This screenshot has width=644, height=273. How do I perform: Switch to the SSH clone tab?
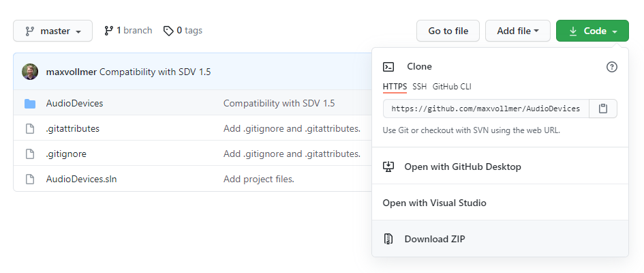(419, 87)
